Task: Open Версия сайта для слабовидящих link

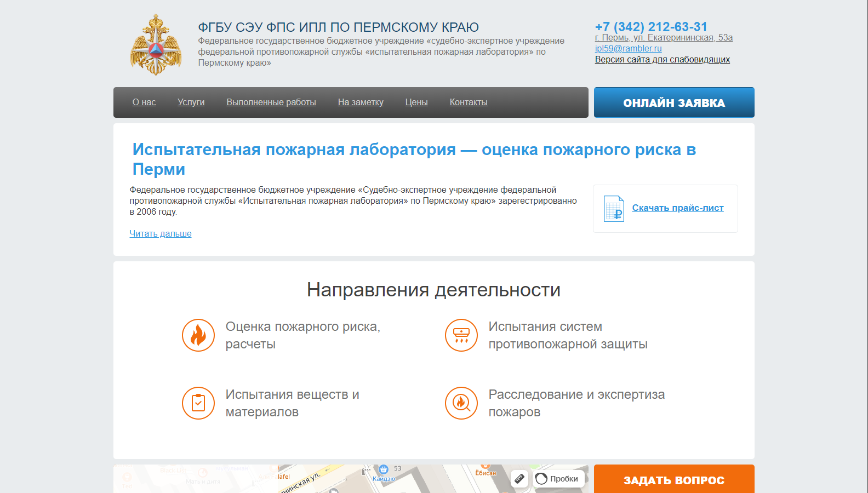Action: click(x=663, y=60)
